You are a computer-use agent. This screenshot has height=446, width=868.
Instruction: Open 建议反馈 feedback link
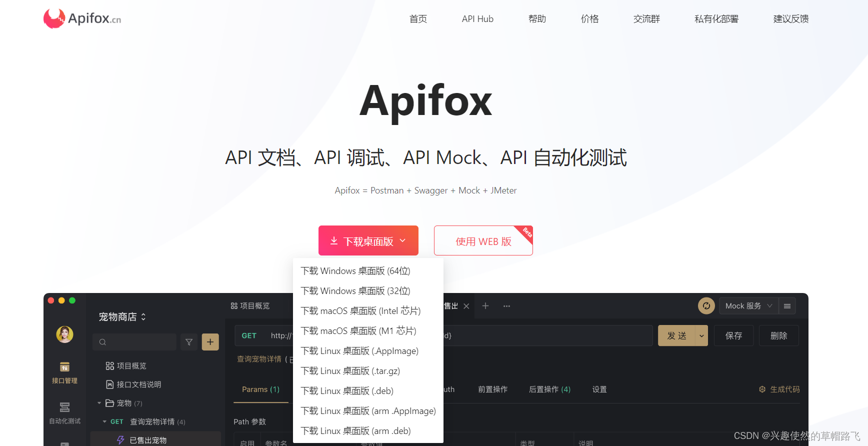pos(791,19)
